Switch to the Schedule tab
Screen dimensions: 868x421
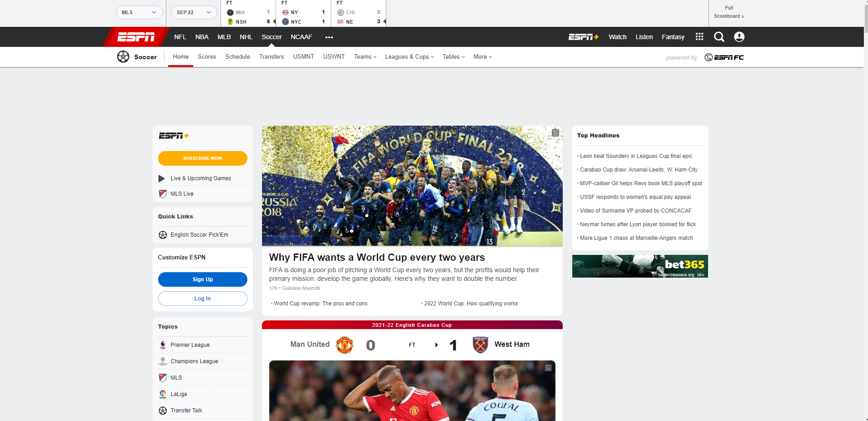[237, 57]
